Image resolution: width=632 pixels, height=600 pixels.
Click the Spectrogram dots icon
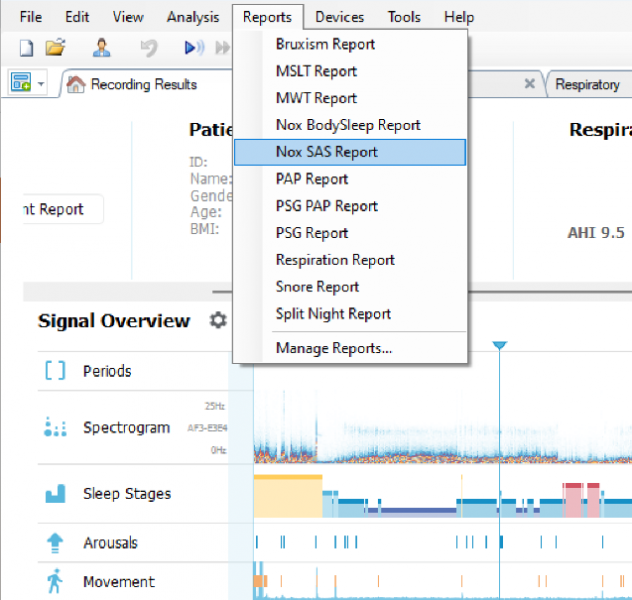(55, 428)
